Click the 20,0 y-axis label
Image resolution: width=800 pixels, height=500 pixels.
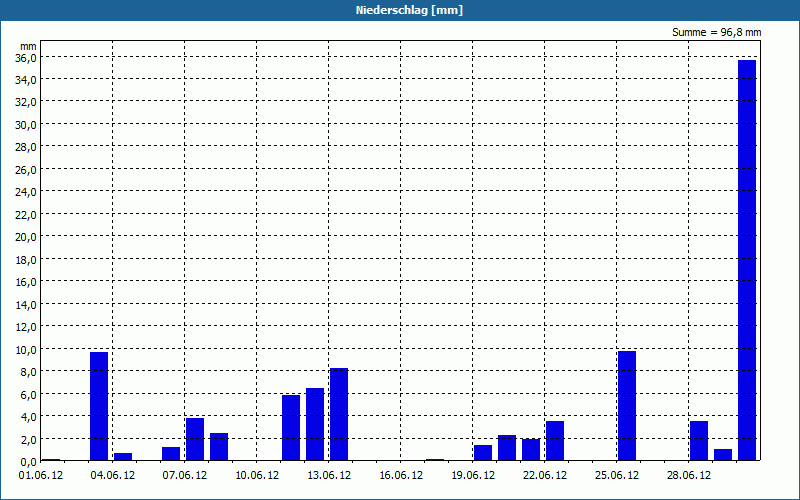(x=26, y=237)
